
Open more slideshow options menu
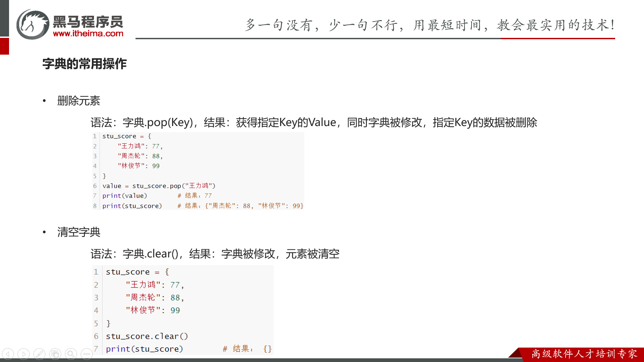coord(87,354)
